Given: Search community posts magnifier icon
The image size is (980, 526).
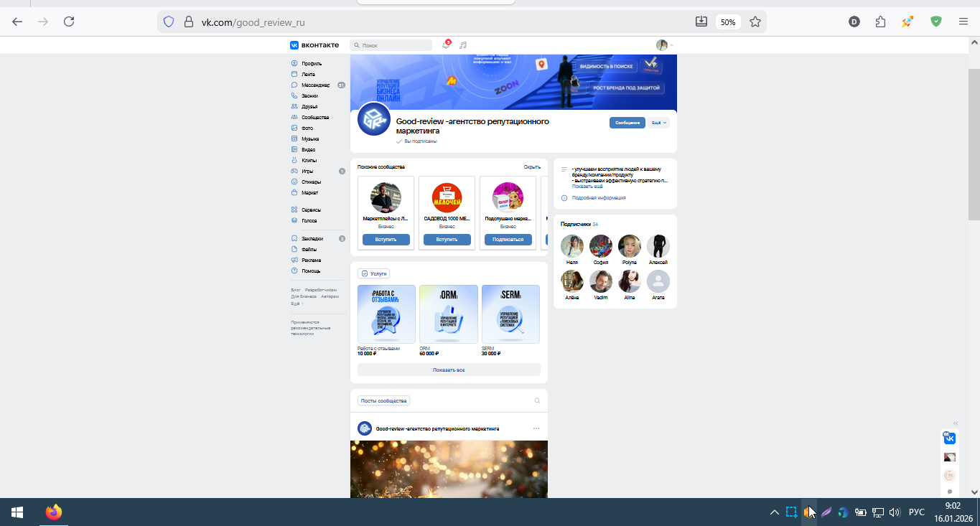Looking at the screenshot, I should (537, 401).
